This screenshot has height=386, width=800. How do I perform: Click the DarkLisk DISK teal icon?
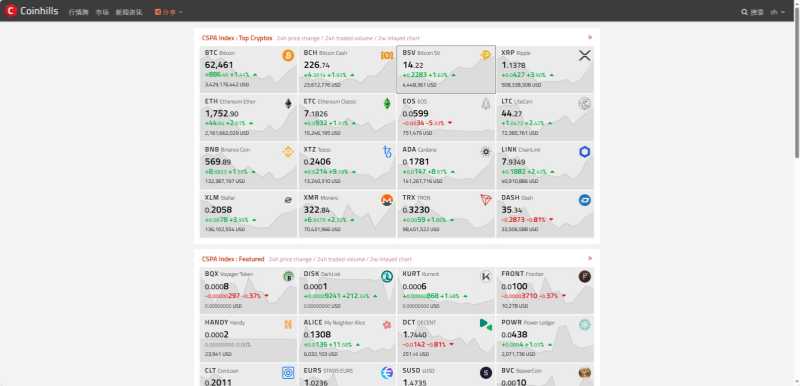[387, 276]
